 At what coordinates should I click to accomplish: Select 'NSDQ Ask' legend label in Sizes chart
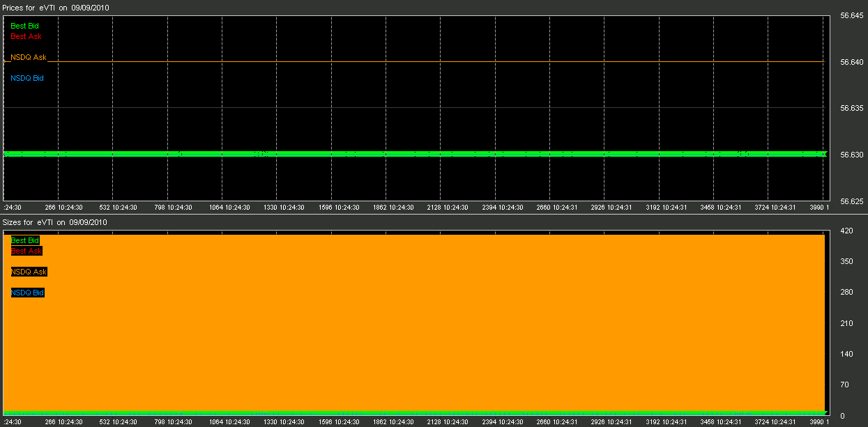(29, 272)
